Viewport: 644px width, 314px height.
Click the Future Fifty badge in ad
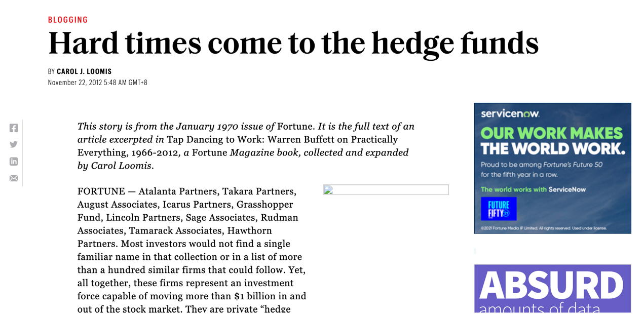tap(499, 209)
